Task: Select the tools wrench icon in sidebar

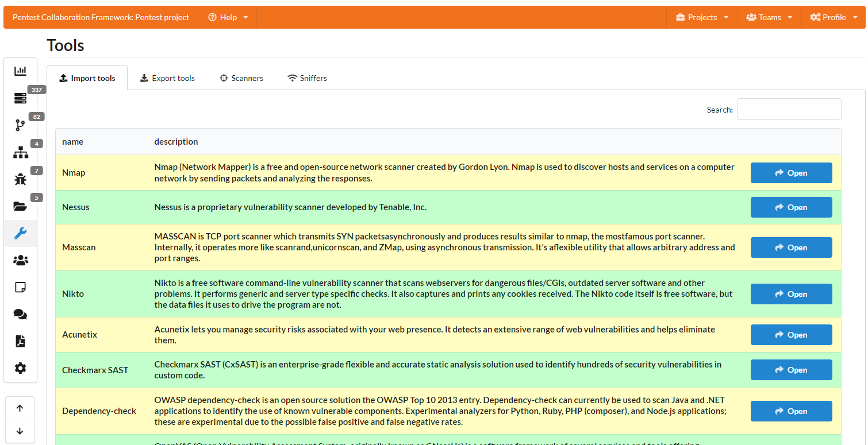Action: click(20, 233)
